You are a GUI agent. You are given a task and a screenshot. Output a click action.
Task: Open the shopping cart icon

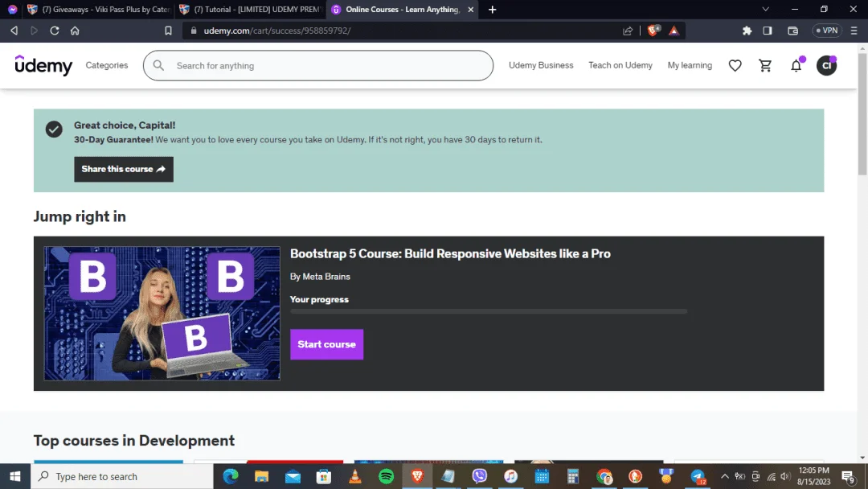[765, 65]
